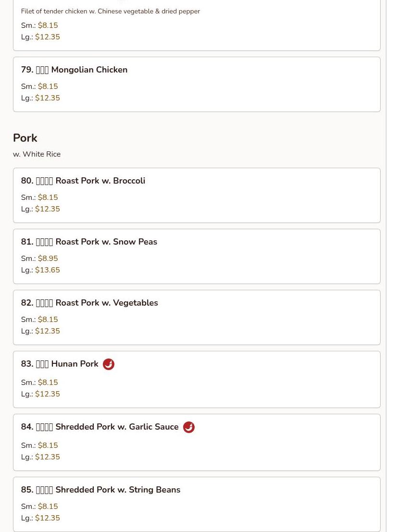Click the "w. White Rice" category note

37,154
